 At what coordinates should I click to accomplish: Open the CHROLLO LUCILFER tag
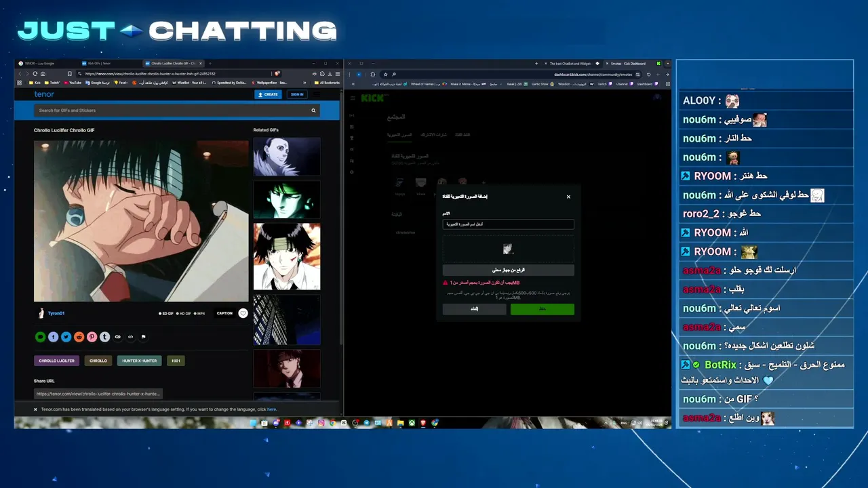[x=56, y=361]
